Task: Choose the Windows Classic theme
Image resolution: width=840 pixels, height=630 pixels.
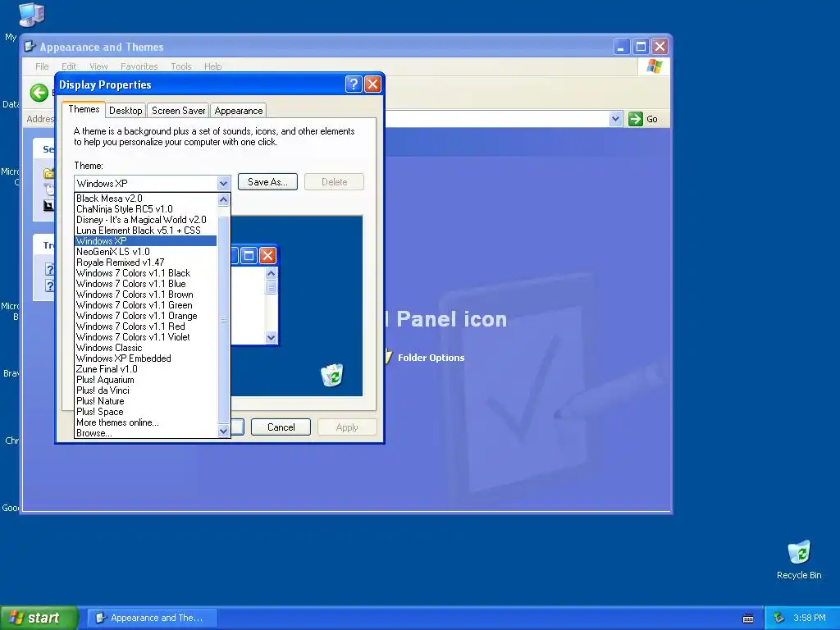Action: (146, 348)
